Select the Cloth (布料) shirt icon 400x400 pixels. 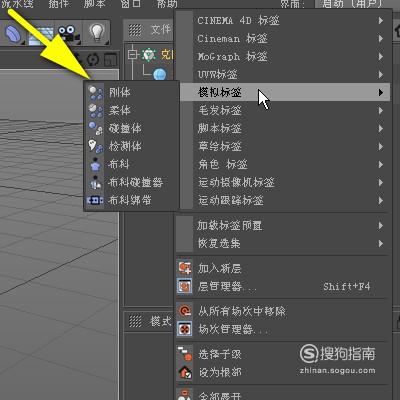[95, 164]
